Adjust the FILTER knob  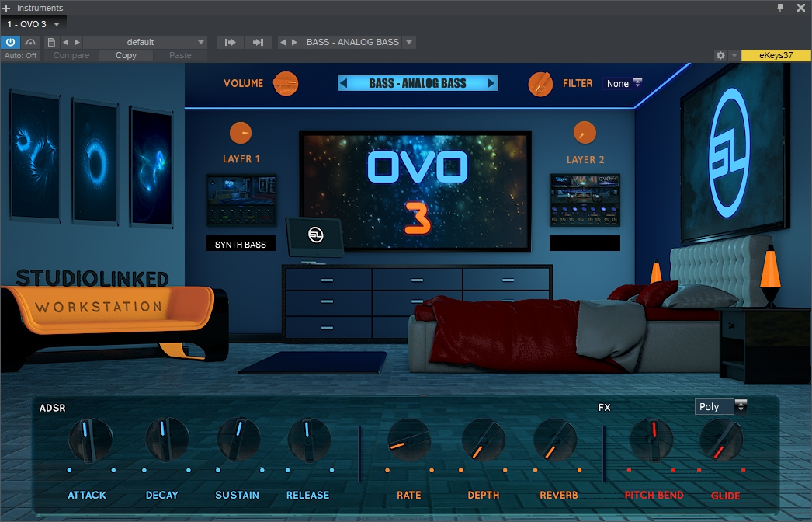click(540, 84)
